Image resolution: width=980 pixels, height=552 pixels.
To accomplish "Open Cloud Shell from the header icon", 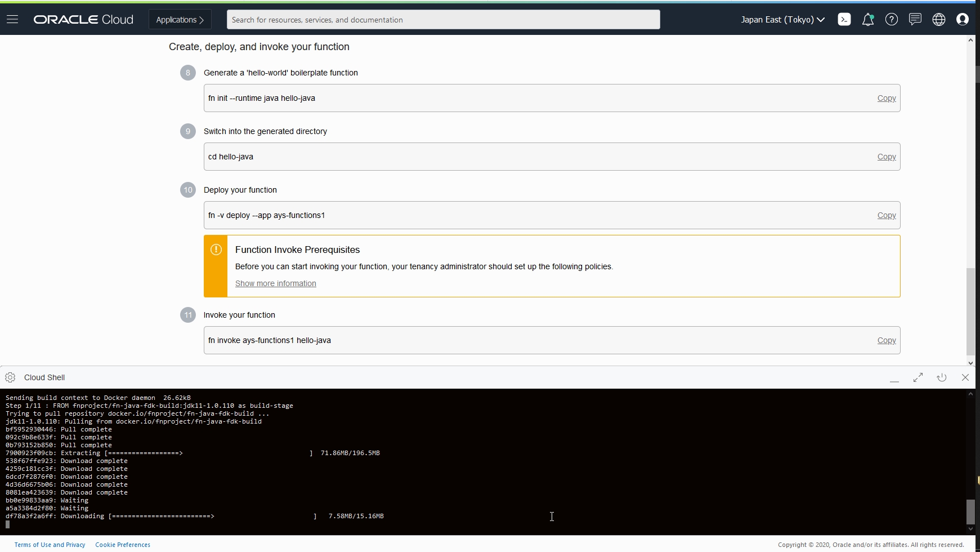I will click(x=844, y=20).
